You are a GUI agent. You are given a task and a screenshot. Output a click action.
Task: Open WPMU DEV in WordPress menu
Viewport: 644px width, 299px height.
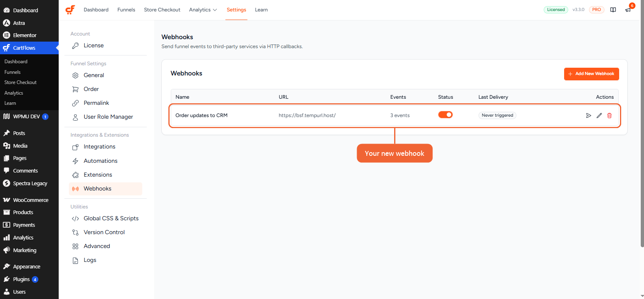point(29,116)
